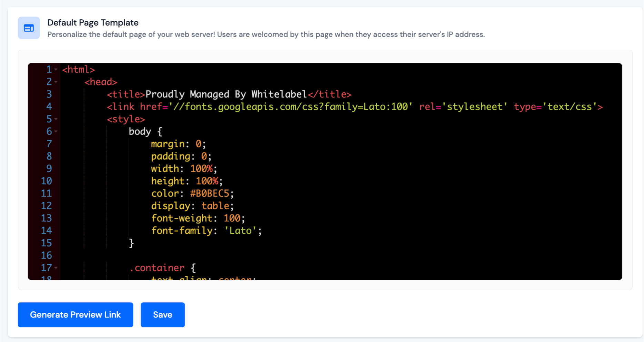
Task: Click the Default Page Template heading
Action: click(93, 22)
